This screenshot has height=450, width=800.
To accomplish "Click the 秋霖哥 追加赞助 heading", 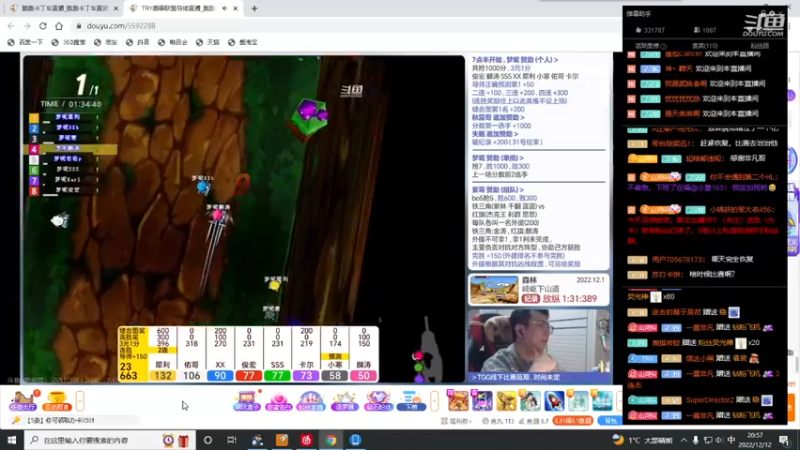I will pyautogui.click(x=498, y=117).
